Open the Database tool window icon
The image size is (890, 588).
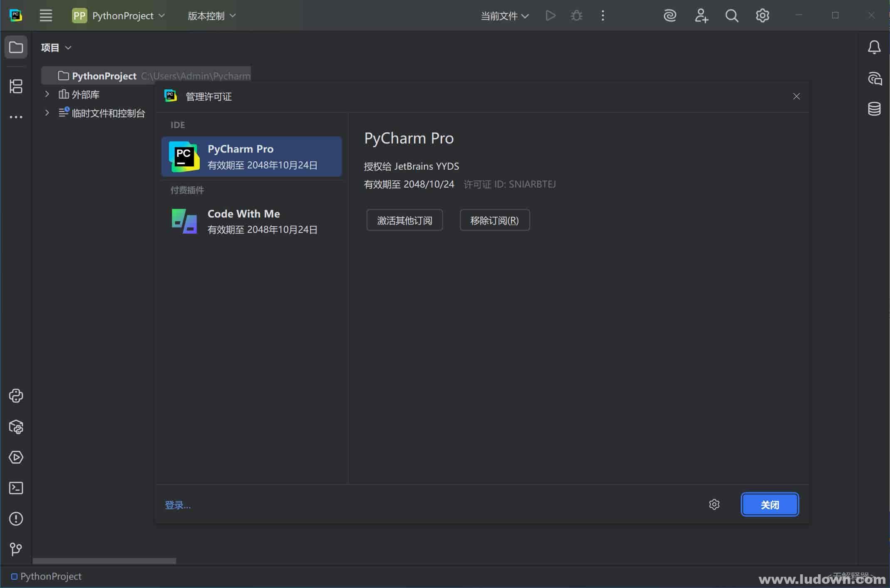pyautogui.click(x=874, y=109)
